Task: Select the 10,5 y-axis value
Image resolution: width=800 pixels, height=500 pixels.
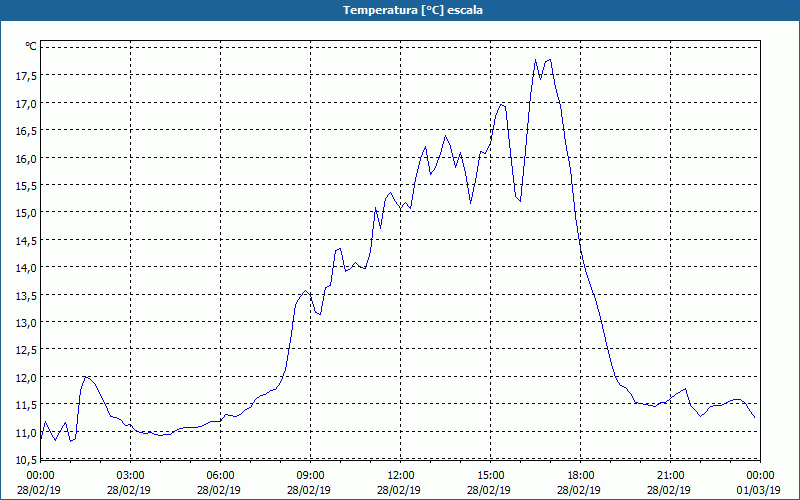Action: 26,460
